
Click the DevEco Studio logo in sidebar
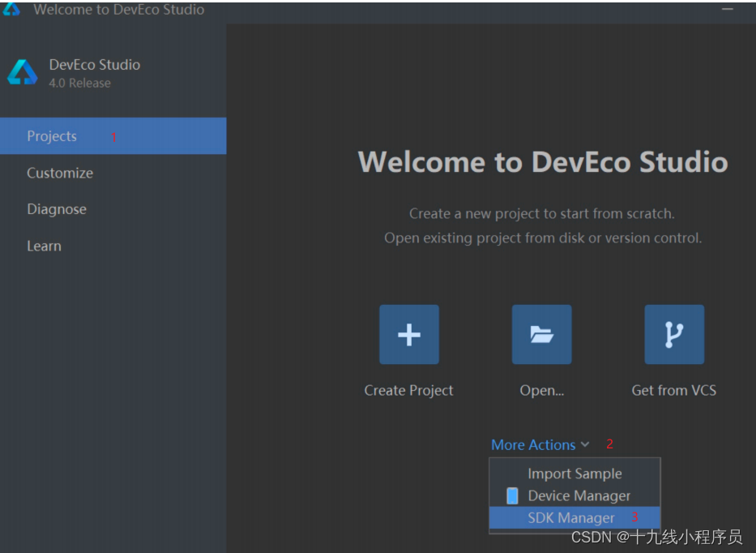(22, 72)
